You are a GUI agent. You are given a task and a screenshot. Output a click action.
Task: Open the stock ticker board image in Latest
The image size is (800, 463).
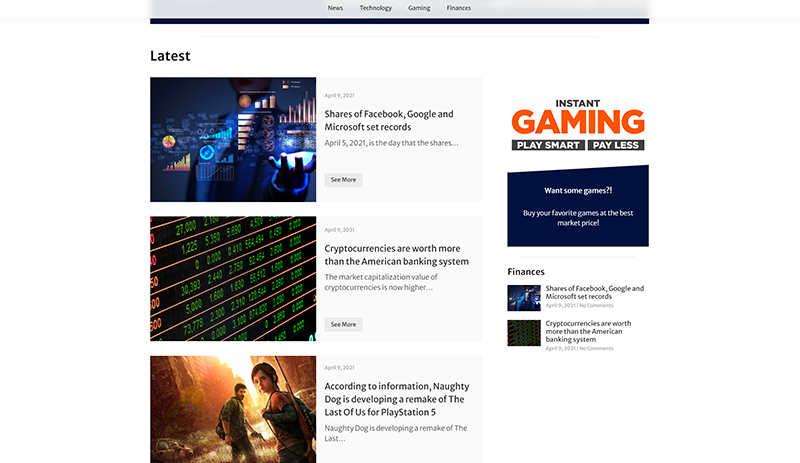pos(233,279)
